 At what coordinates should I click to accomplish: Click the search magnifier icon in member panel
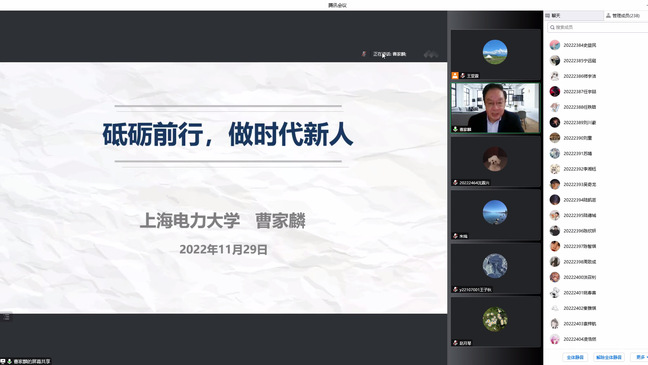coord(553,27)
